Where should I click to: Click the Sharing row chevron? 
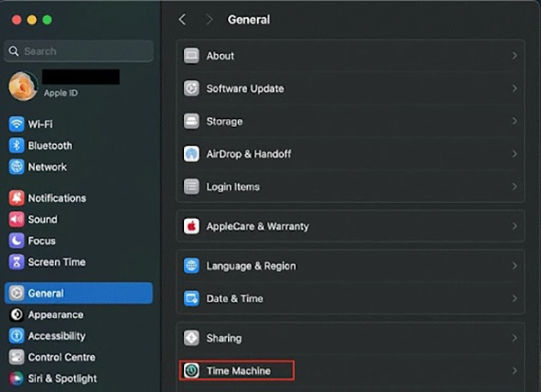[515, 338]
